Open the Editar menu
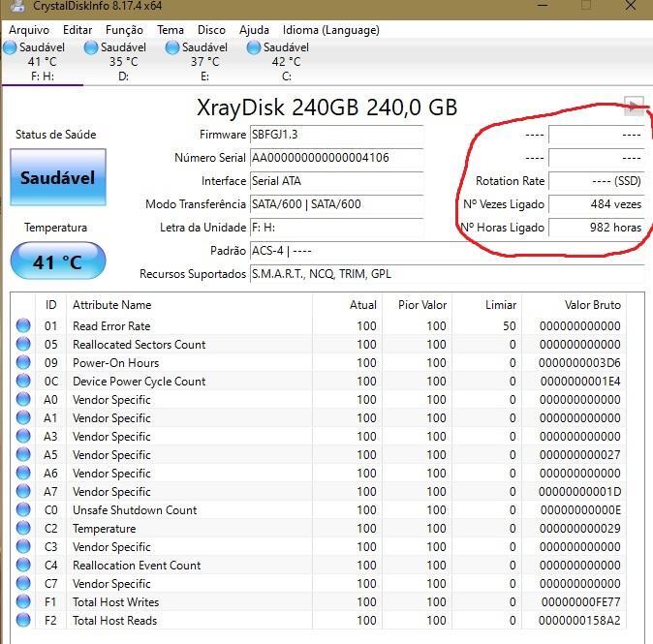Viewport: 653px width, 644px height. (78, 30)
